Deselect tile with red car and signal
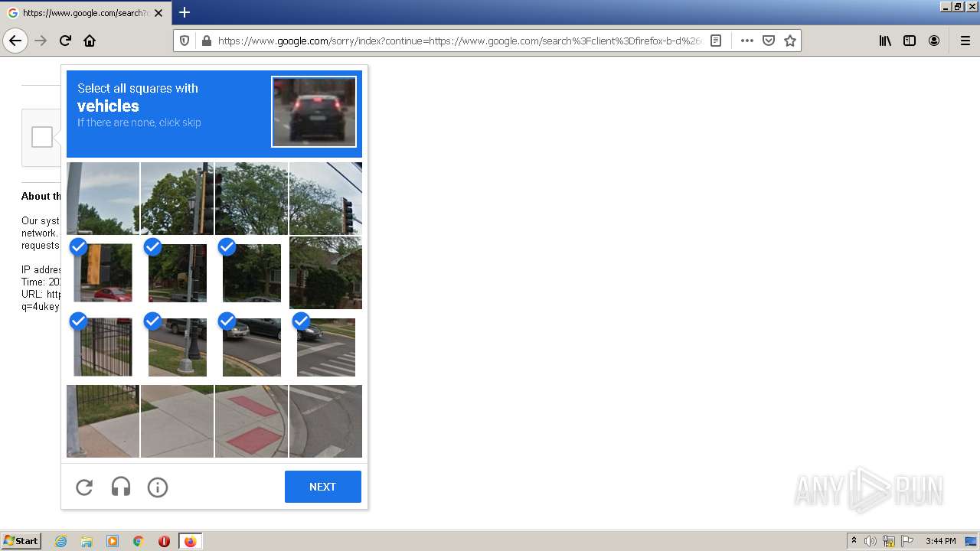Image resolution: width=980 pixels, height=551 pixels. (103, 272)
